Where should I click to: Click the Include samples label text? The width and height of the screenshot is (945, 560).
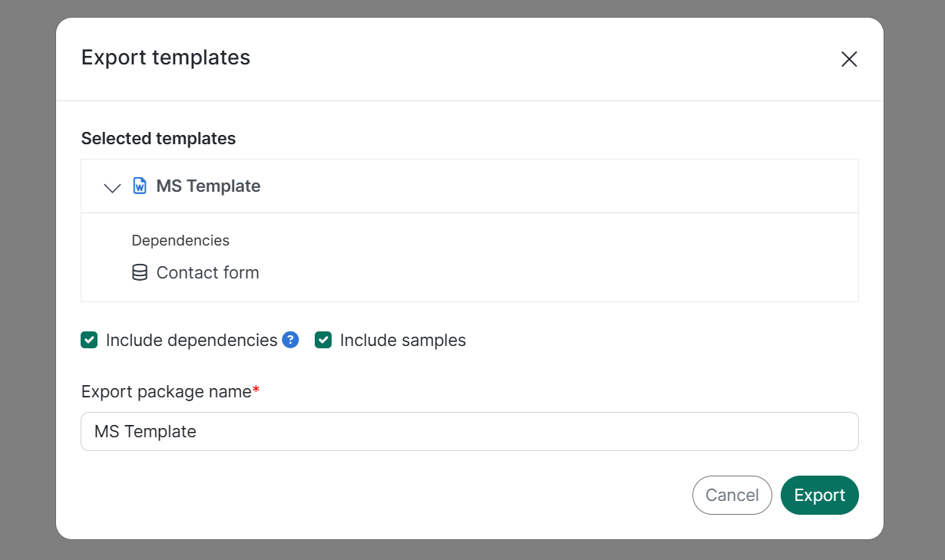coord(402,340)
